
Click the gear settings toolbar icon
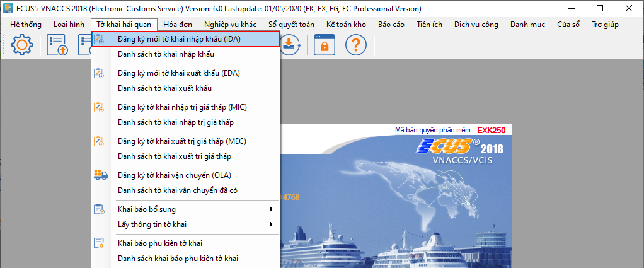click(x=22, y=45)
